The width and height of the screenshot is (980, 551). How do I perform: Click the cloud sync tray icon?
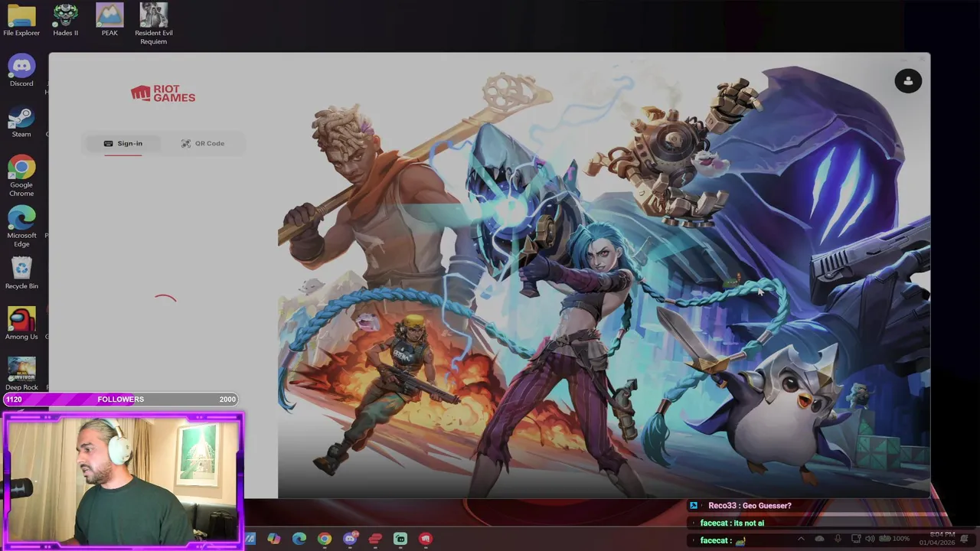(819, 539)
